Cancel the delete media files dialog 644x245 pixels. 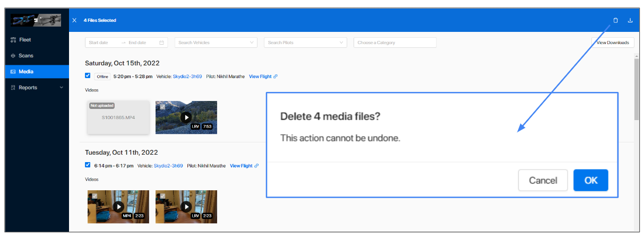pyautogui.click(x=543, y=181)
